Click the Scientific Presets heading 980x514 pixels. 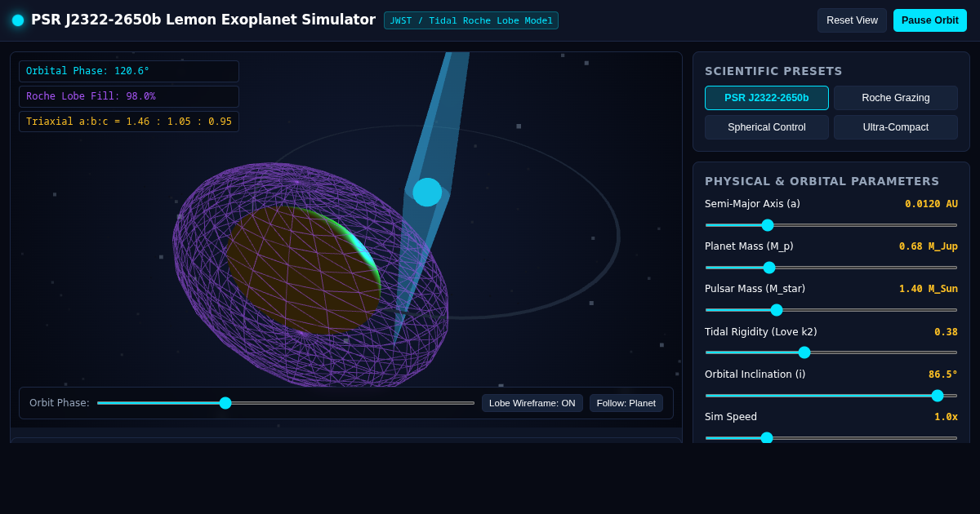coord(773,71)
